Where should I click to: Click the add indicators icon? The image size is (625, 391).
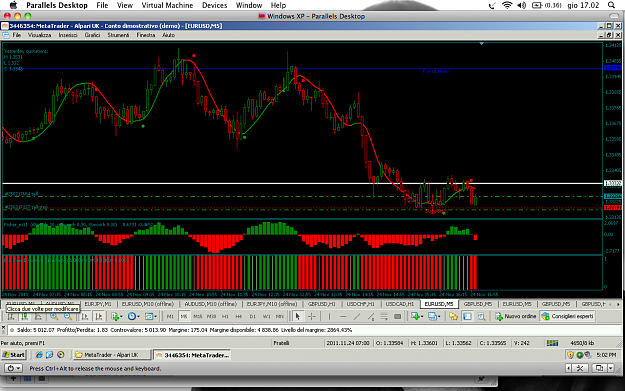click(x=116, y=316)
